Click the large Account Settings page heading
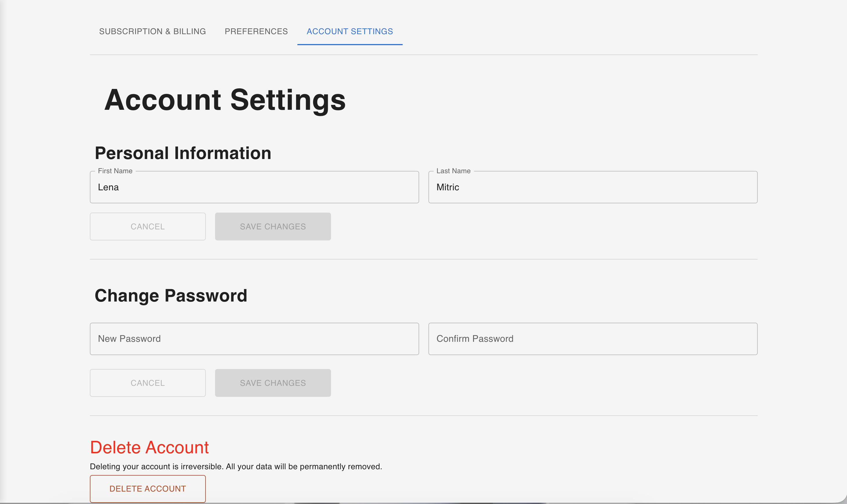 (225, 100)
